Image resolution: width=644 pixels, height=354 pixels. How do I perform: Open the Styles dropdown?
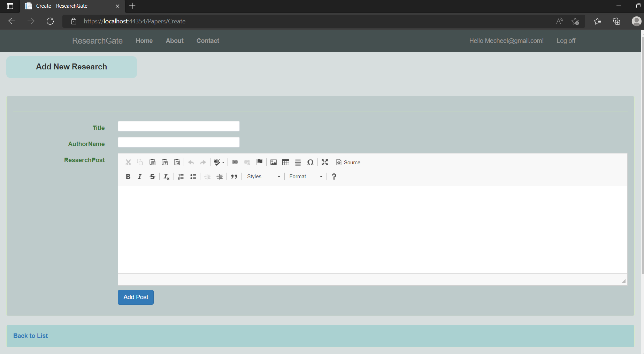point(263,176)
